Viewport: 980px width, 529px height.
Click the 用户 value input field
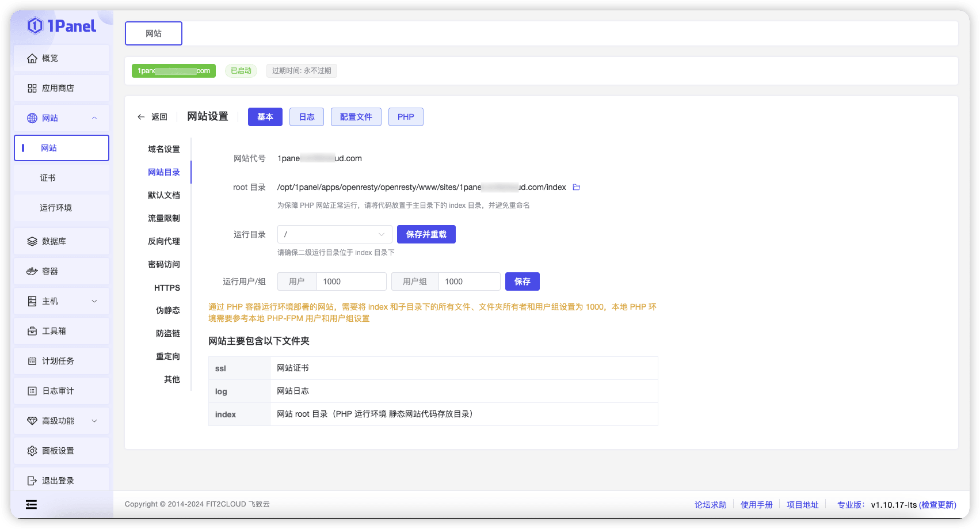(351, 281)
